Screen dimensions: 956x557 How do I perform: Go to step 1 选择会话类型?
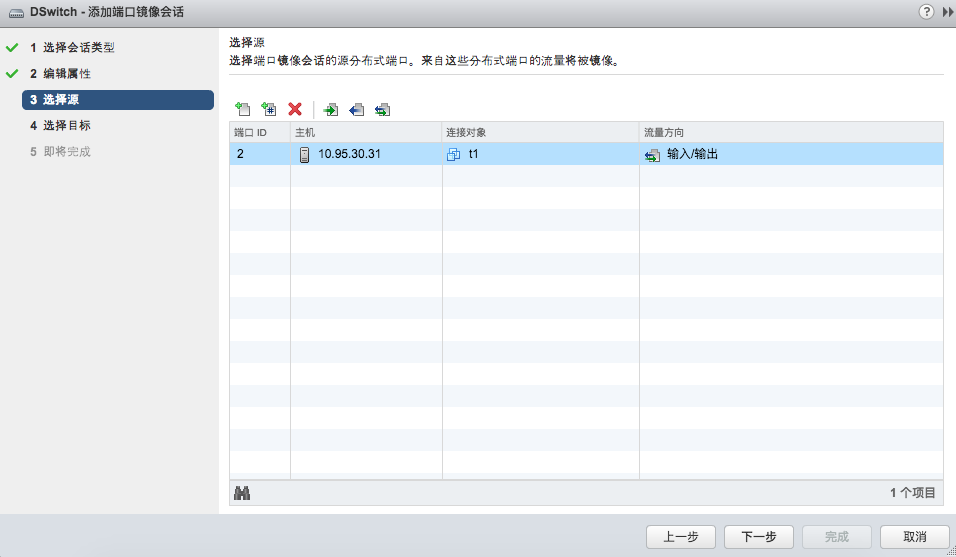(72, 48)
